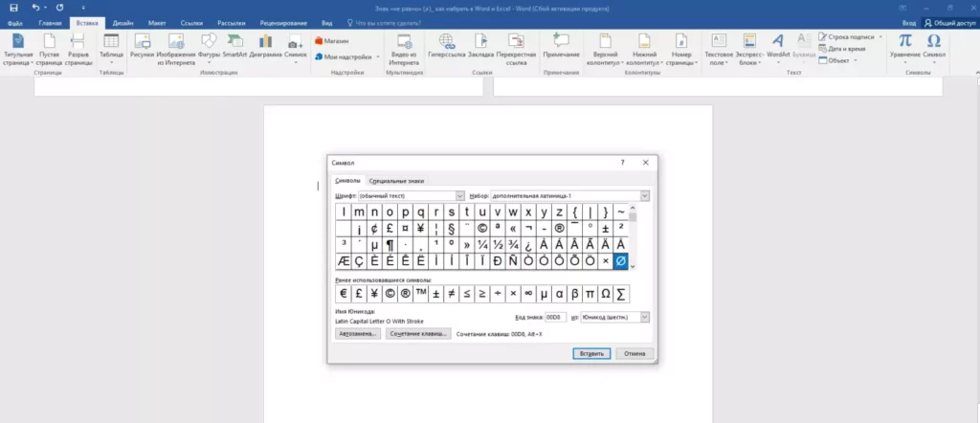The width and height of the screenshot is (980, 423).
Task: Switch to the Вид ribbon tab
Action: coord(327,23)
